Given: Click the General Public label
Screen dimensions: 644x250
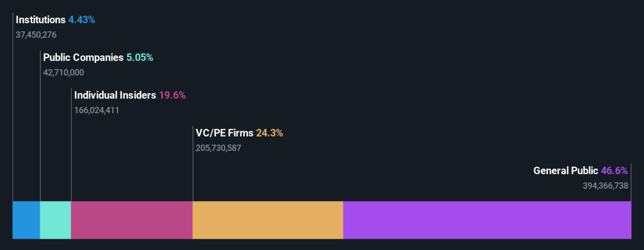Looking at the screenshot, I should pyautogui.click(x=565, y=170).
